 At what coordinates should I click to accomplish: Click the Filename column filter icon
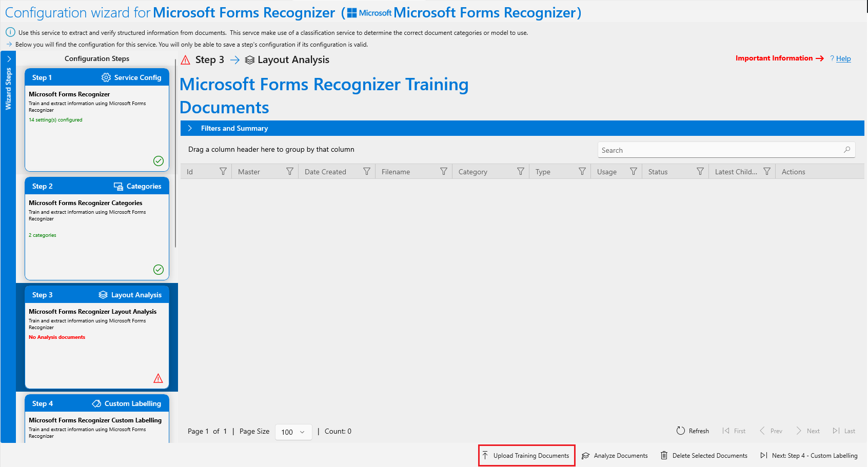444,172
